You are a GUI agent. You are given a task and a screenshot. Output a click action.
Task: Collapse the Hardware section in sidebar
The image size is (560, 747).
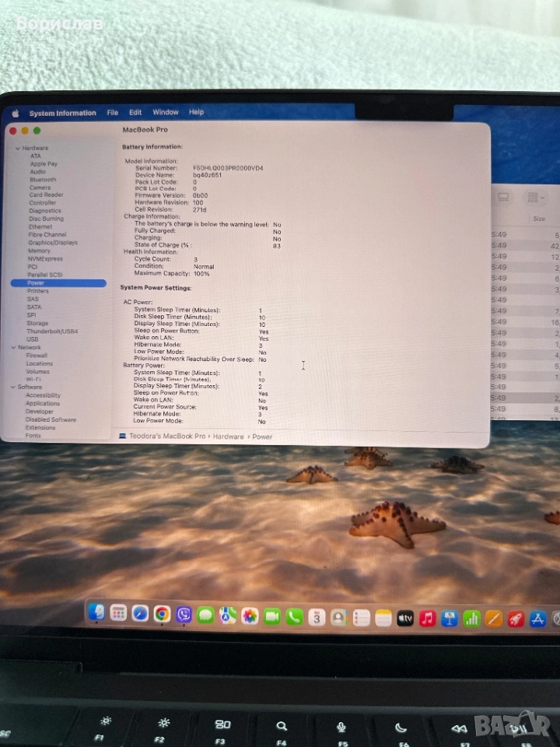[x=17, y=148]
